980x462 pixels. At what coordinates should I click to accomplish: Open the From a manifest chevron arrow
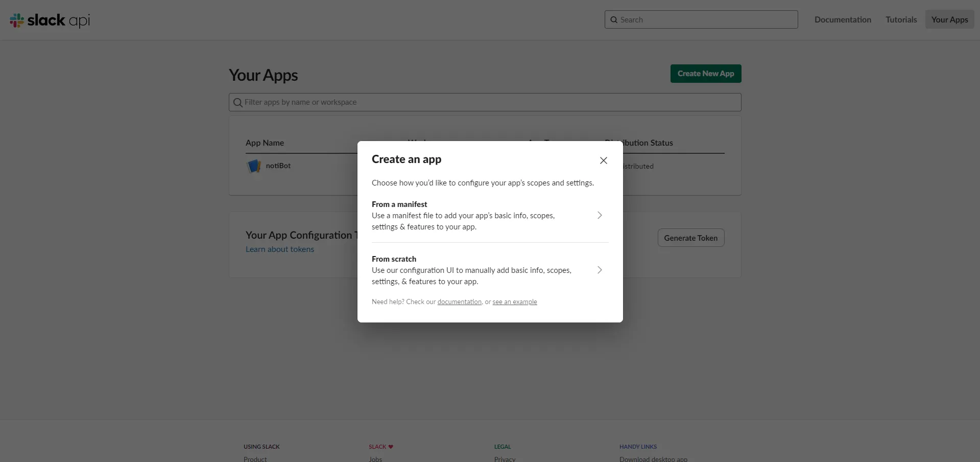pos(600,215)
